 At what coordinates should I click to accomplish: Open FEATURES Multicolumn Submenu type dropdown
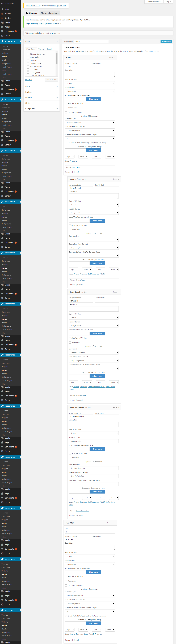click(90, 596)
